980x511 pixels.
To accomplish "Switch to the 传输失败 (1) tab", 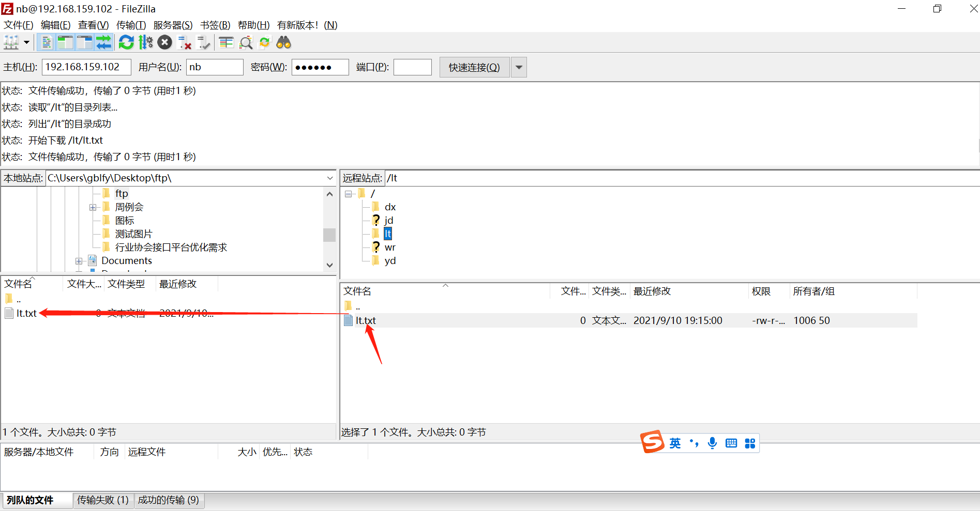I will coord(103,500).
